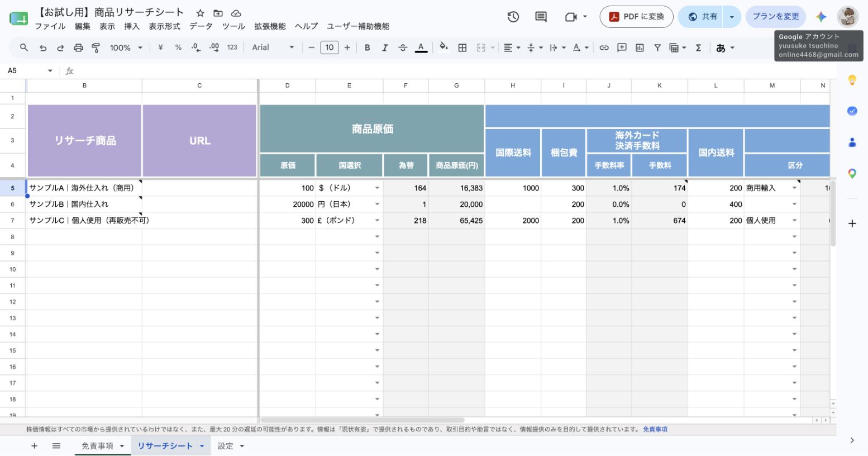The height and width of the screenshot is (456, 868).
Task: Start a meeting with camera icon
Action: tap(570, 17)
